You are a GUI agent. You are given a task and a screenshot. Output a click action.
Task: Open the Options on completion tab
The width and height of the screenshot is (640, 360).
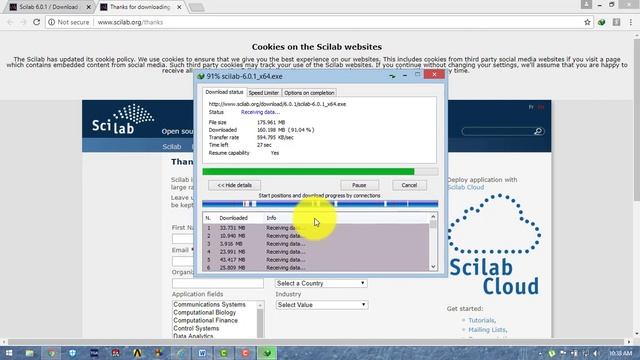tap(309, 93)
